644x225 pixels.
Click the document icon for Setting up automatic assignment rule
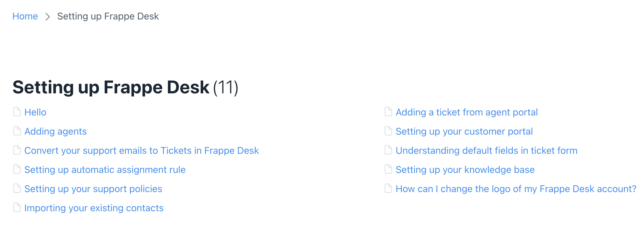point(17,169)
